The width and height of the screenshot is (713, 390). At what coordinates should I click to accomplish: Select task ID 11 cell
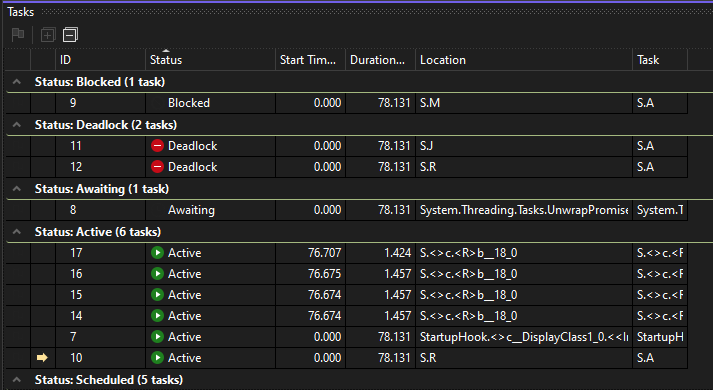pos(100,146)
